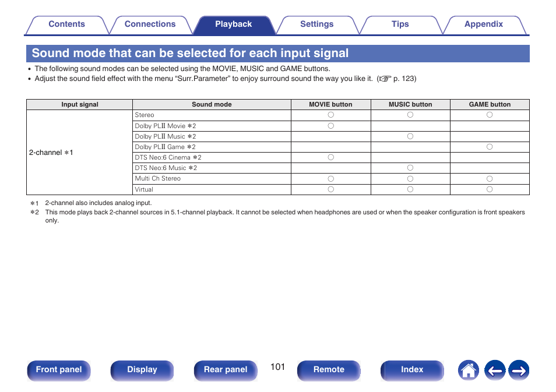Go to the home page icon
This screenshot has width=556, height=392.
tap(468, 370)
